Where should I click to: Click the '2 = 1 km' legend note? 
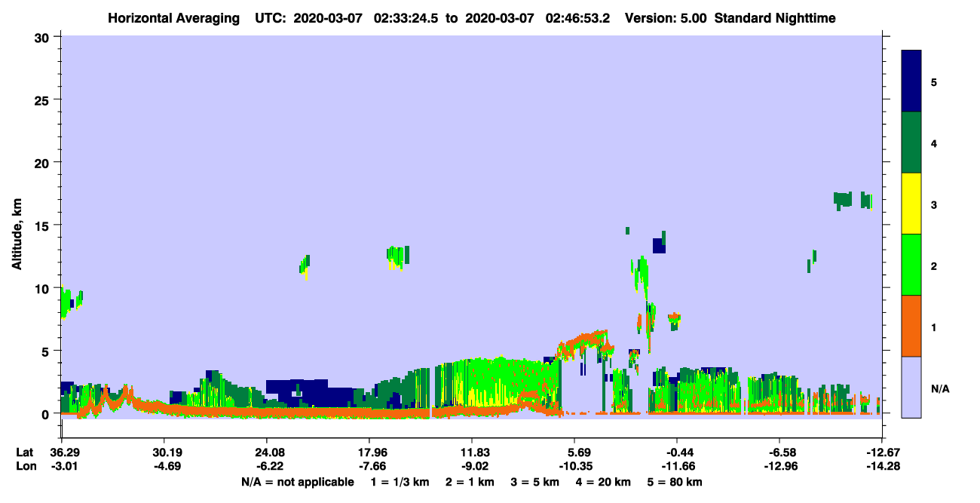point(470,482)
